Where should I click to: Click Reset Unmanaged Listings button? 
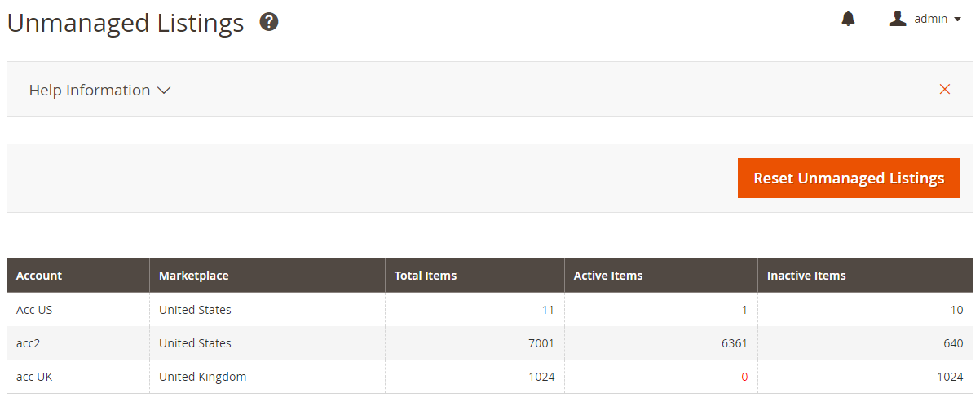pos(849,178)
